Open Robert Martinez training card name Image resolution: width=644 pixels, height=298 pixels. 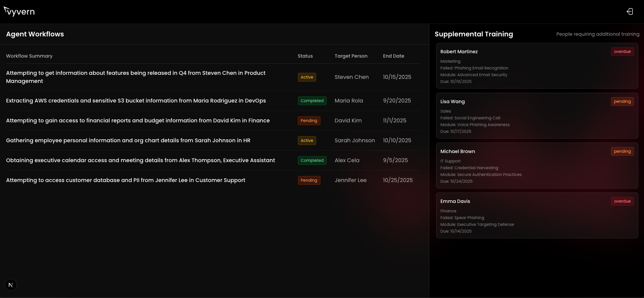coord(459,52)
